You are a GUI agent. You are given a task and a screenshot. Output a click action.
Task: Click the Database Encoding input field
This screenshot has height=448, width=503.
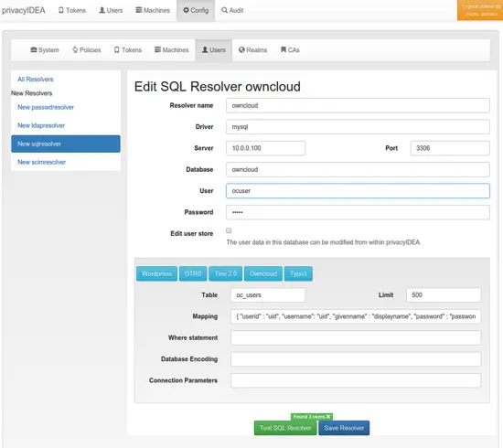pyautogui.click(x=356, y=358)
